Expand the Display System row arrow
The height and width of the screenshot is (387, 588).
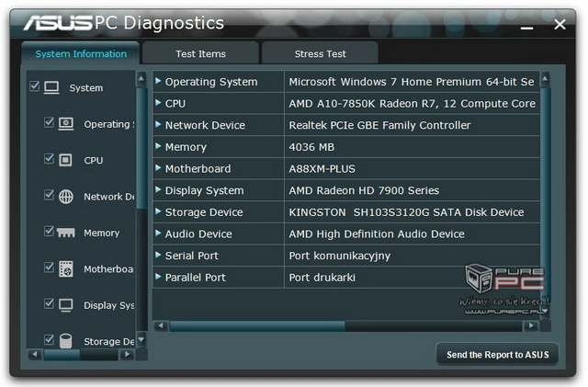[x=158, y=189]
